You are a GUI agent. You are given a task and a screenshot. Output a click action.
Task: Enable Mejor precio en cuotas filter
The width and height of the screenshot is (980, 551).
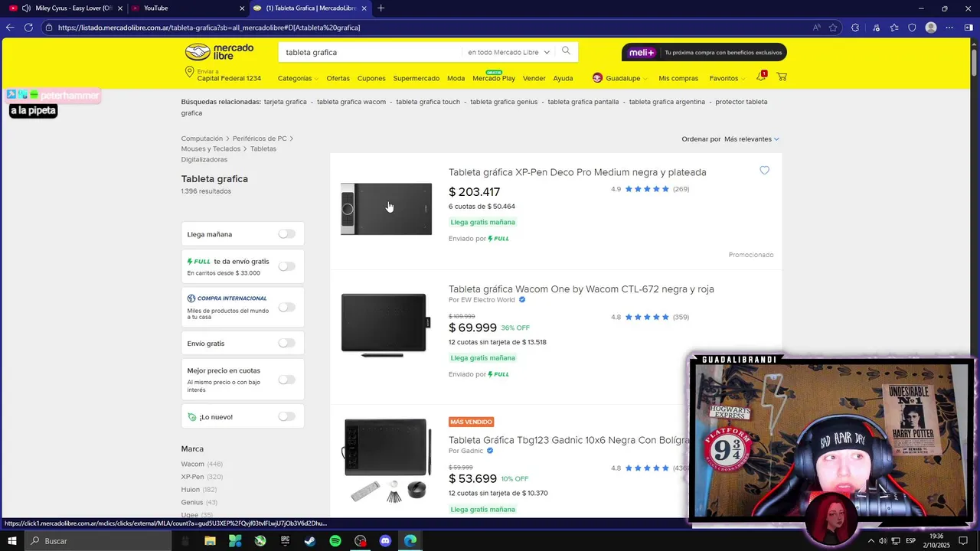tap(286, 380)
